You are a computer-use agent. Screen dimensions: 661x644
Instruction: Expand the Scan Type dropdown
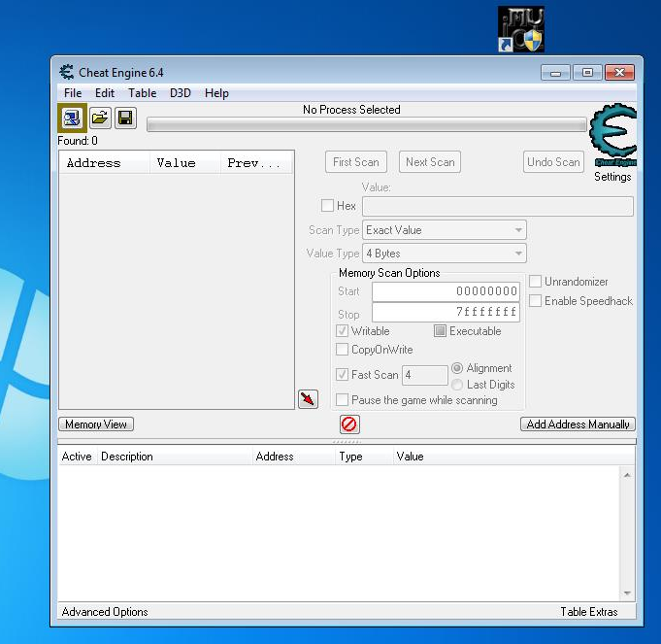pos(445,230)
